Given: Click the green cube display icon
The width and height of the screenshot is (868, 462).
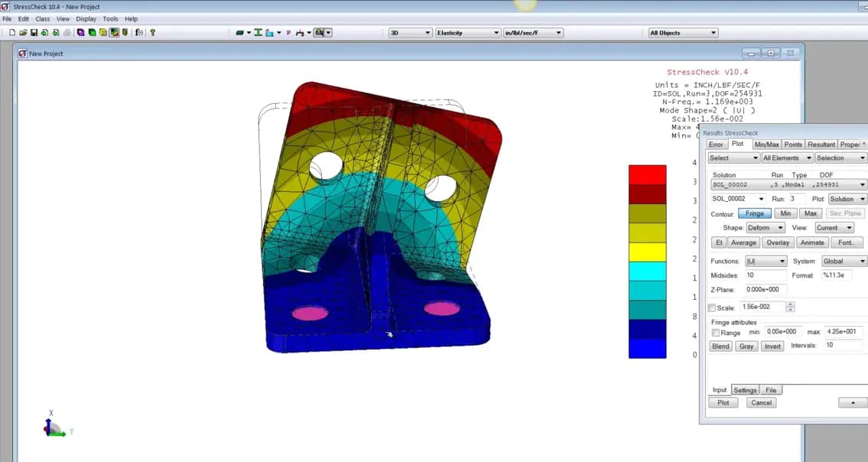Looking at the screenshot, I should point(92,32).
